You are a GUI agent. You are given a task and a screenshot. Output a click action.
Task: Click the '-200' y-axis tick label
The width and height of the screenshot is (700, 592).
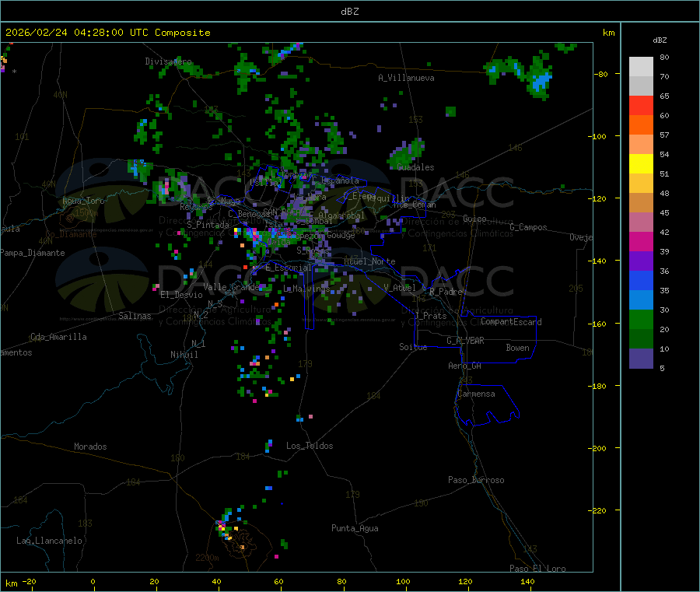(599, 448)
